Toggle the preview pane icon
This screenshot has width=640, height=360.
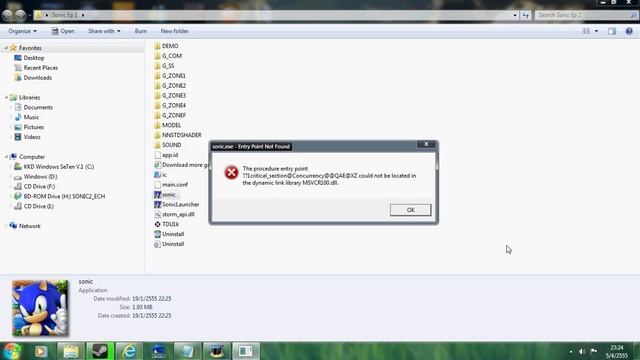pyautogui.click(x=612, y=31)
